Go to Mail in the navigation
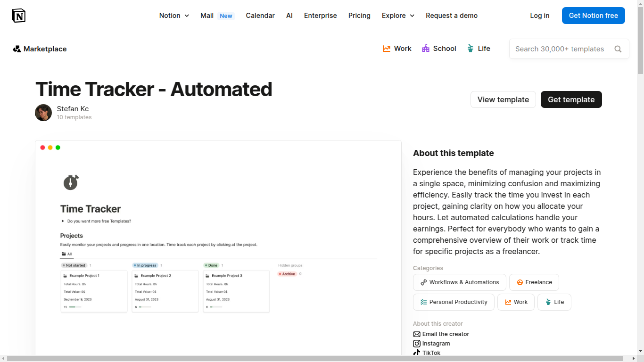Screen dimensions: 644x362 point(207,16)
